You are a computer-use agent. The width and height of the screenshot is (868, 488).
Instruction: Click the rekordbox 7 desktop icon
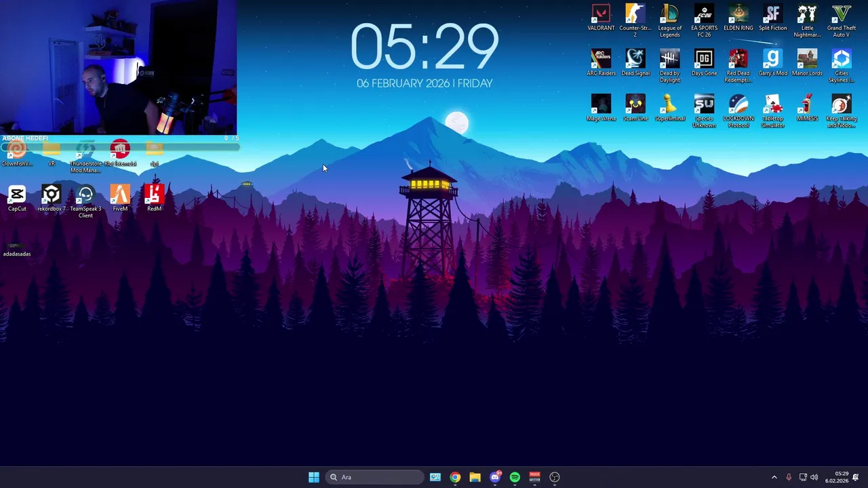click(52, 199)
